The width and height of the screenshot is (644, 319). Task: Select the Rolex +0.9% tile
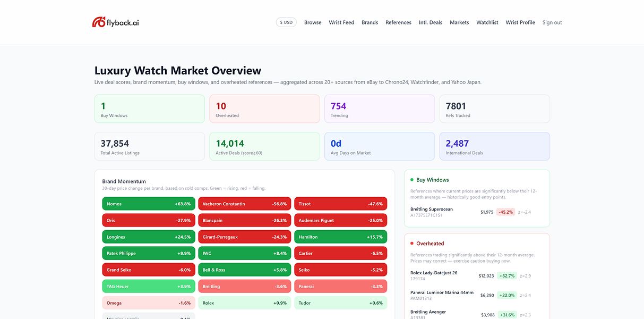pos(245,303)
